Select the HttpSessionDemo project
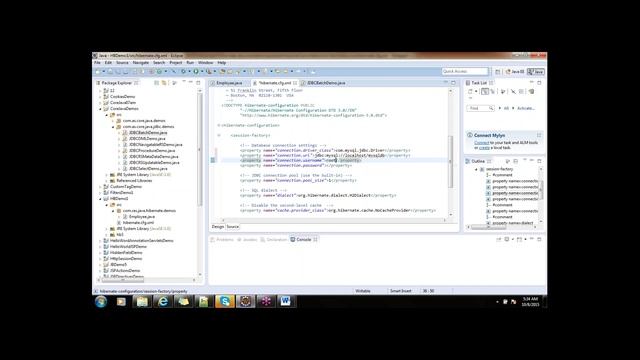The width and height of the screenshot is (640, 360). coord(126,259)
